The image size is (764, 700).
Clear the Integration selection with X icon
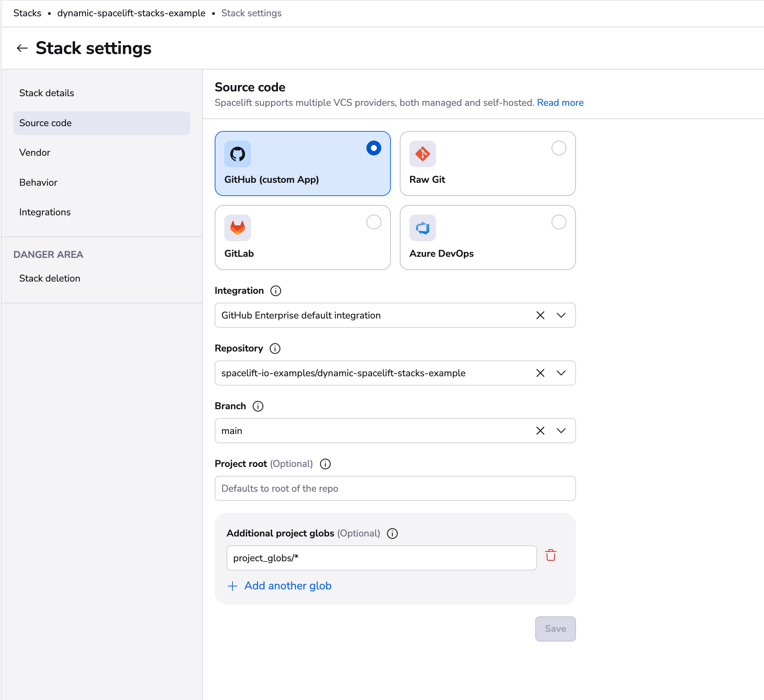(540, 315)
